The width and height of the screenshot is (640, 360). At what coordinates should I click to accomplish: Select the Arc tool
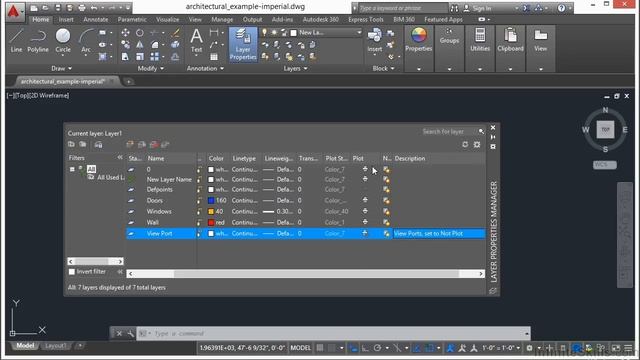pyautogui.click(x=86, y=41)
